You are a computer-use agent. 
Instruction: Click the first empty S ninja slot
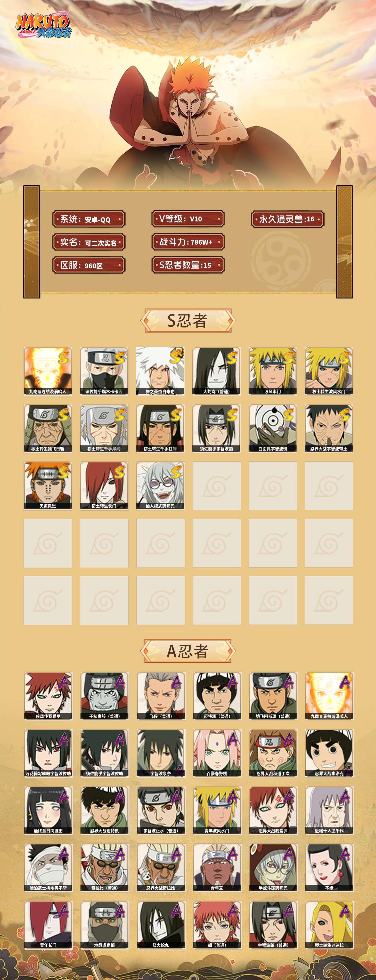click(x=217, y=485)
